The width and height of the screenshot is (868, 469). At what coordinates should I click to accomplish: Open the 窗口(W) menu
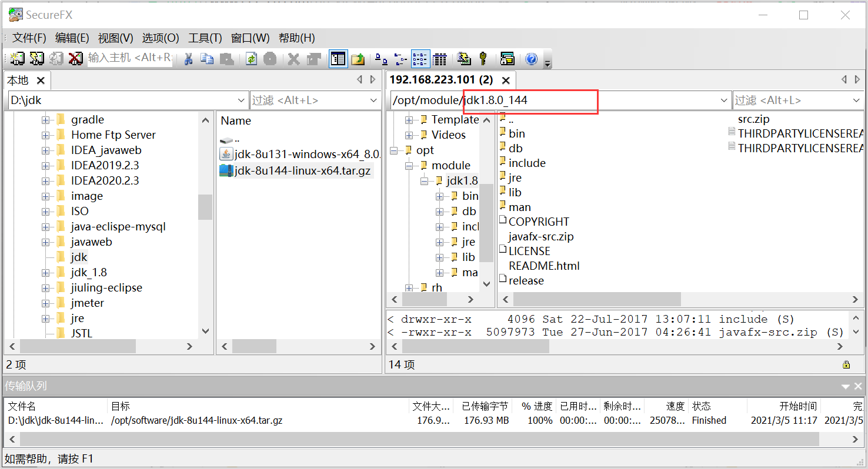click(251, 38)
